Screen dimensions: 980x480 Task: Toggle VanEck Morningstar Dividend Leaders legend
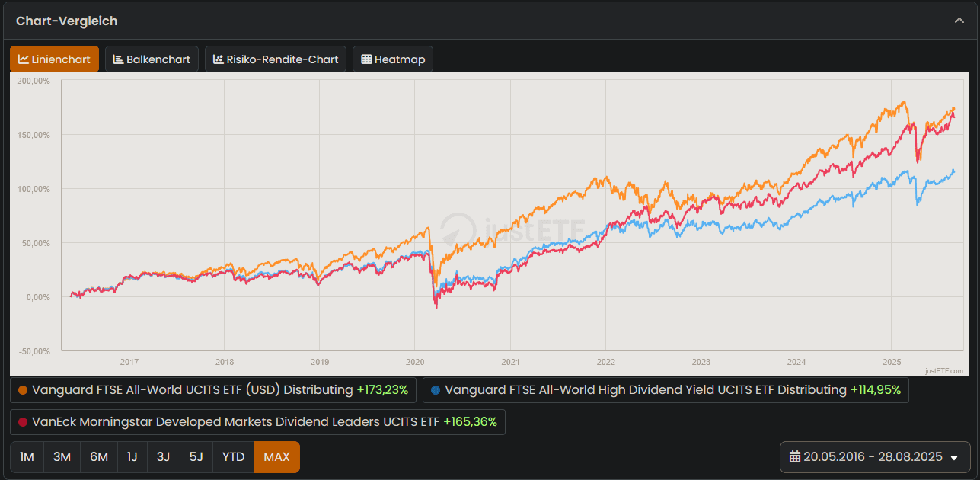pyautogui.click(x=257, y=422)
